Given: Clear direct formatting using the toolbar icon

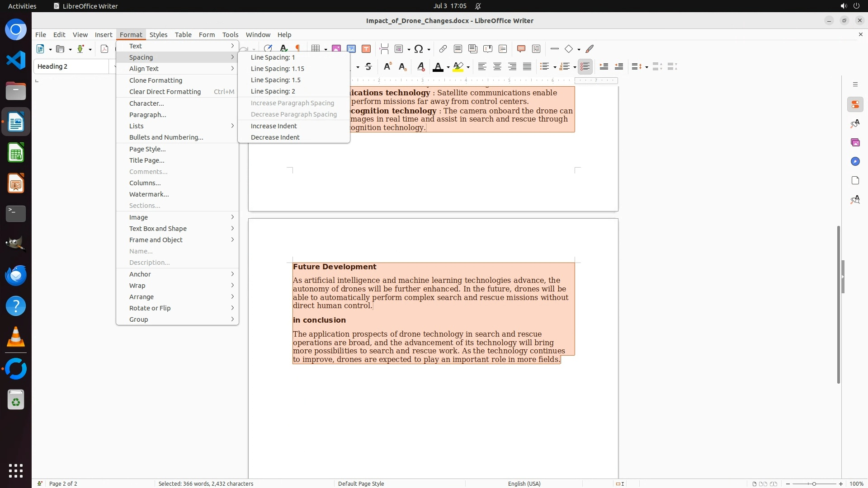Looking at the screenshot, I should tap(420, 67).
